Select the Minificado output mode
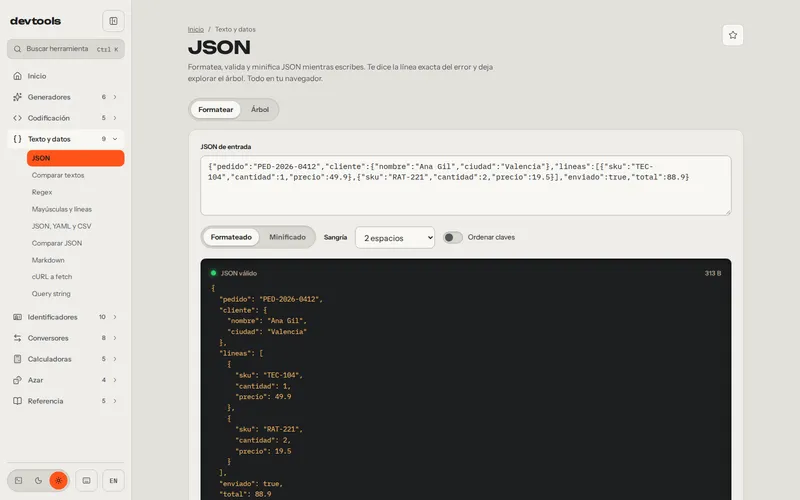This screenshot has width=800, height=500. pyautogui.click(x=287, y=237)
